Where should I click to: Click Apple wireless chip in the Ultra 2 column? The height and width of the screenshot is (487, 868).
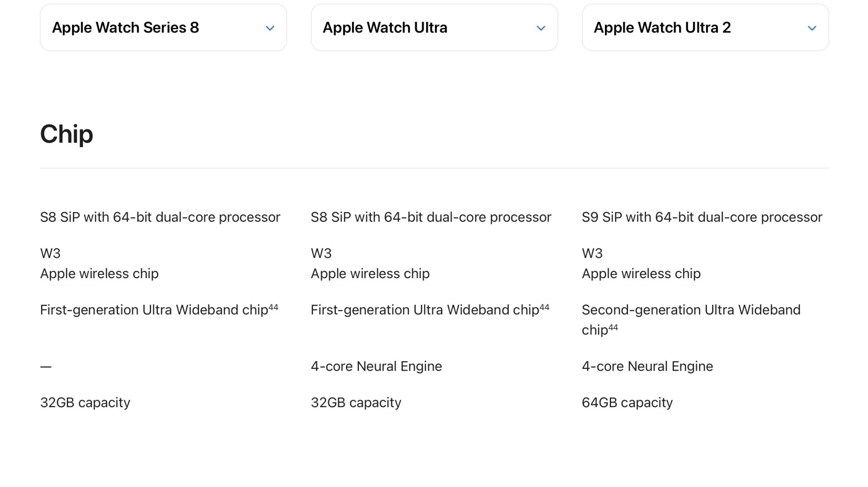pyautogui.click(x=641, y=273)
